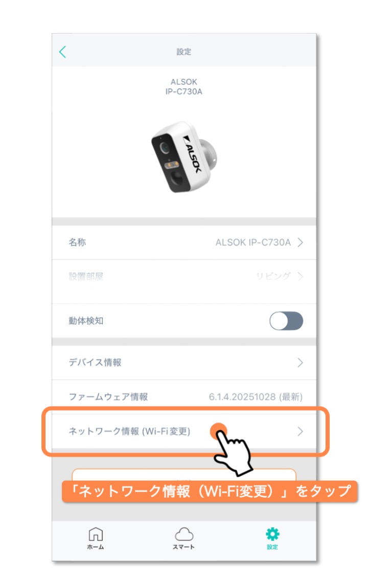Tap firmware version 6.1.4.20251028 text
Viewport: 368px width, 588px height.
click(x=242, y=397)
